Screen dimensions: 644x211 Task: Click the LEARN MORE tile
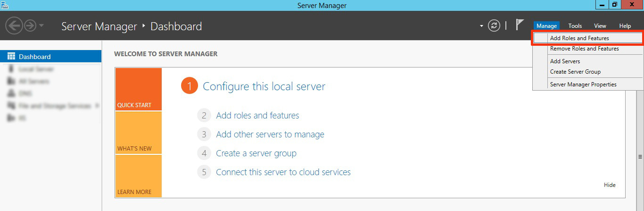tap(139, 176)
